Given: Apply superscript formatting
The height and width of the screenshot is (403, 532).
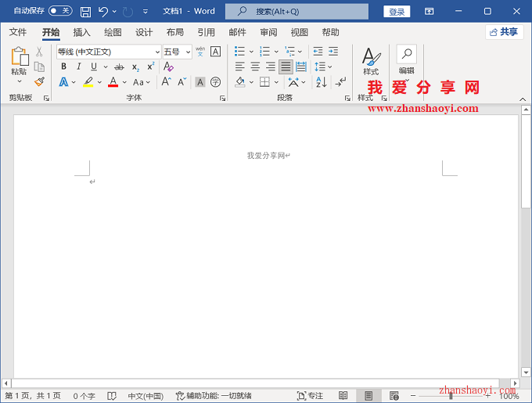Looking at the screenshot, I should click(151, 67).
